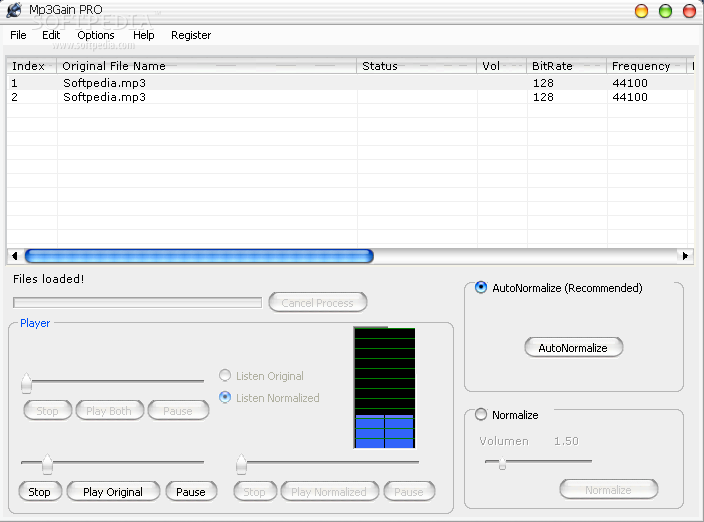Click the Mp3Gain PRO title bar app icon

tap(14, 9)
